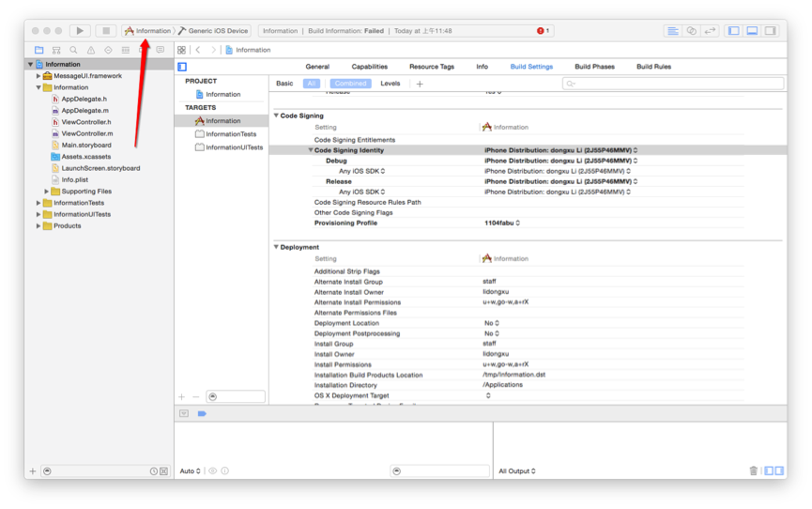Click the add build setting plus button

point(420,84)
